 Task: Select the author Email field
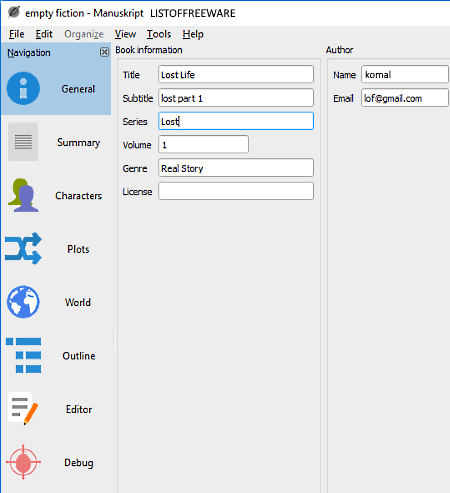click(x=405, y=98)
